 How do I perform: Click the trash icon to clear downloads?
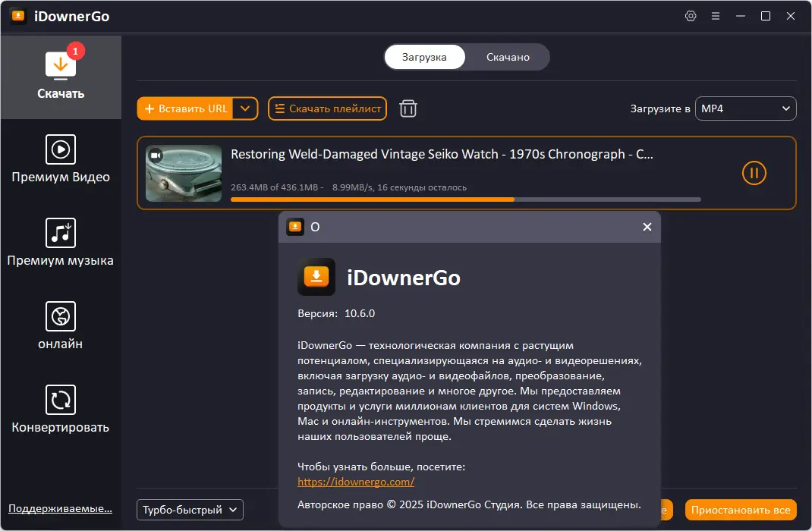point(408,108)
